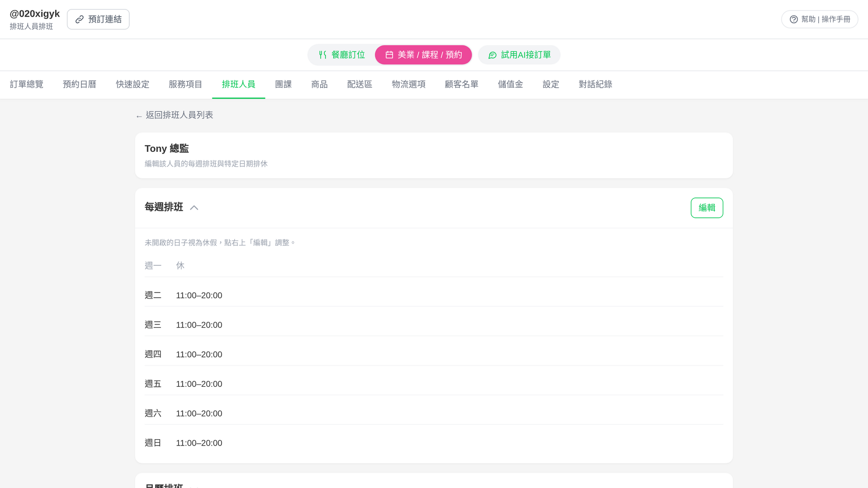The width and height of the screenshot is (868, 488).
Task: Select 美業 / 課程 / 預約 mode
Action: (x=423, y=55)
